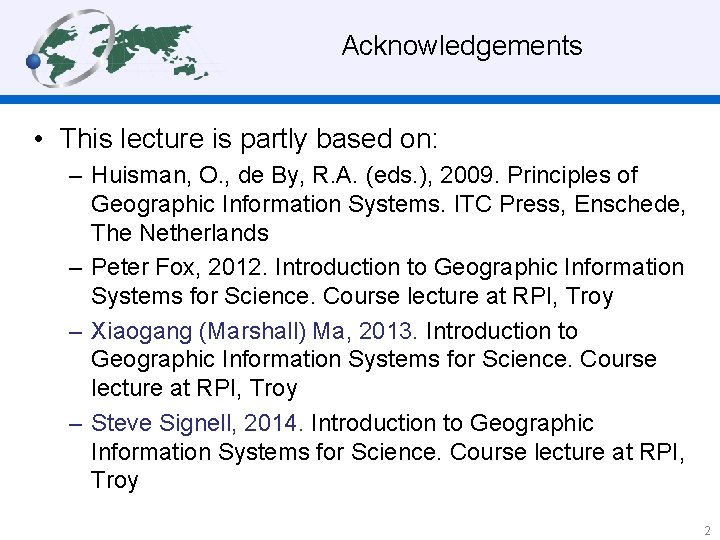Viewport: 720px width, 540px height.
Task: Click the world map logo
Action: click(120, 46)
